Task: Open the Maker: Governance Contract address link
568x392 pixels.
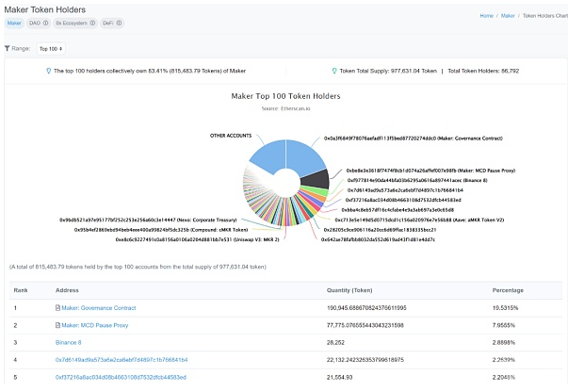Action: (x=98, y=308)
